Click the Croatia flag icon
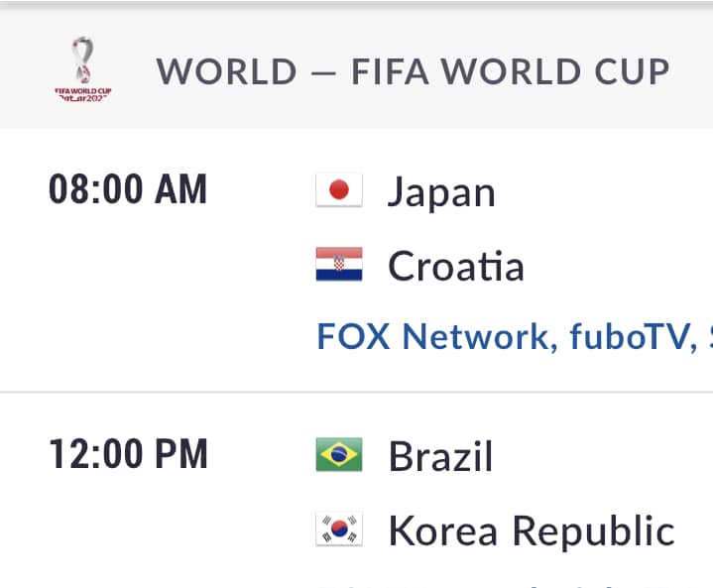 click(339, 264)
